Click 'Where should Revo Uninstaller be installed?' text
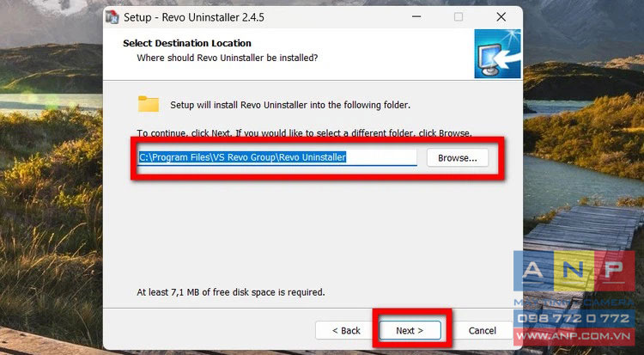This screenshot has width=644, height=355. click(228, 58)
